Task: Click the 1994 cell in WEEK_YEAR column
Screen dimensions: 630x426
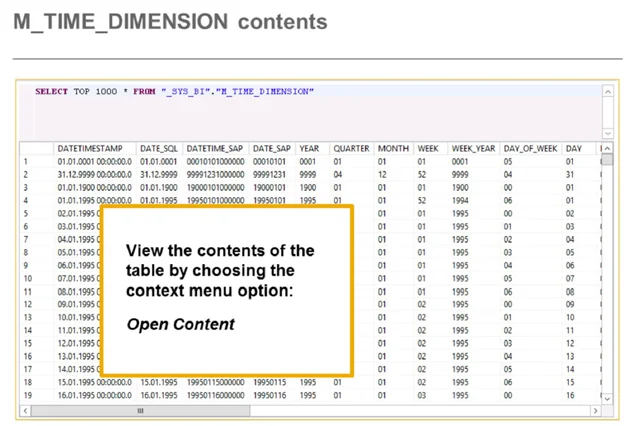Action: (x=461, y=200)
